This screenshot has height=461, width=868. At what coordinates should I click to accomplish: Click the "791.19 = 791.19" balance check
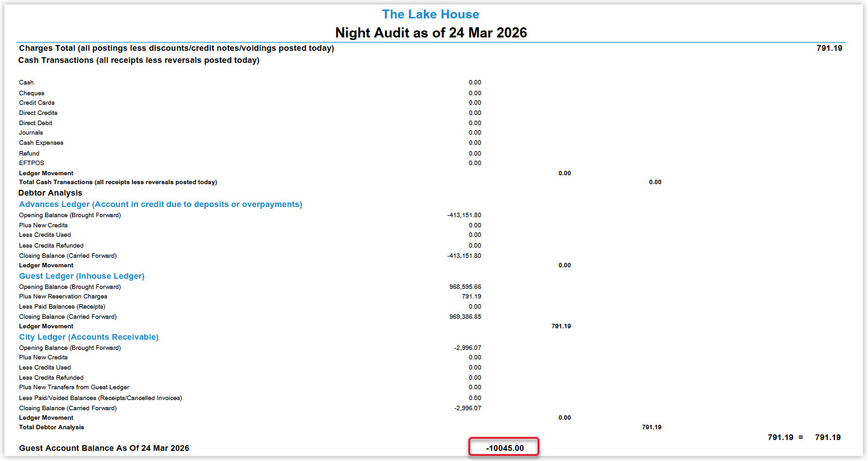[x=804, y=438]
